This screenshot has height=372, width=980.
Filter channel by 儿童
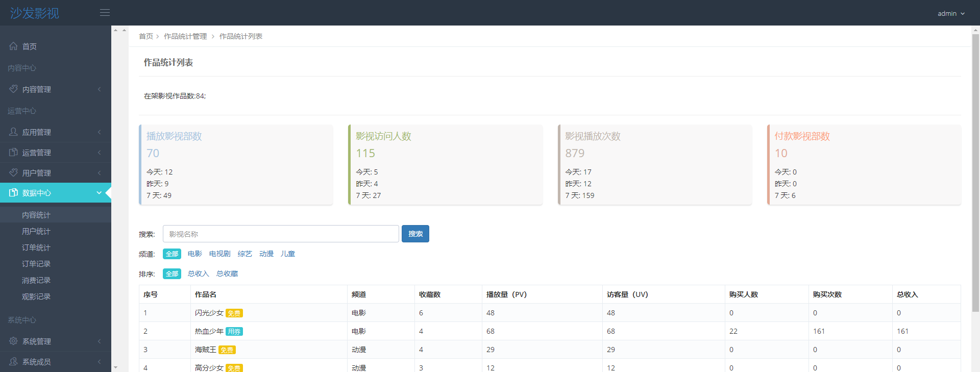click(x=288, y=254)
